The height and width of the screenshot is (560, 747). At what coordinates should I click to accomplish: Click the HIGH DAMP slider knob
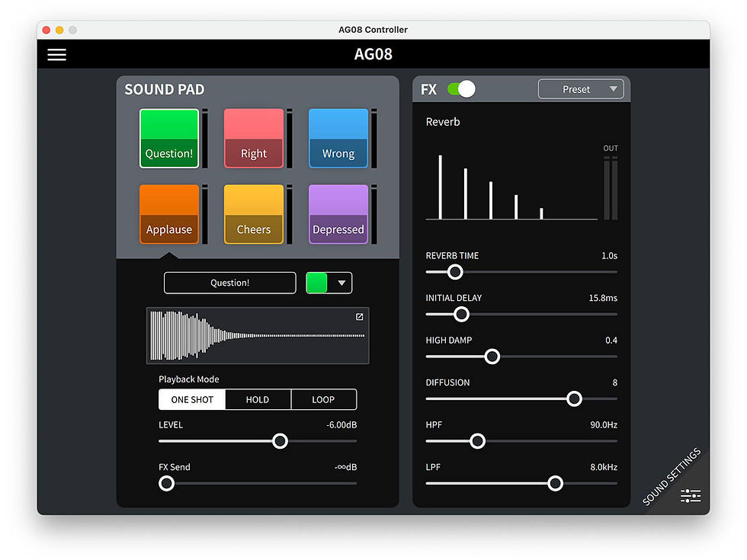tap(492, 357)
